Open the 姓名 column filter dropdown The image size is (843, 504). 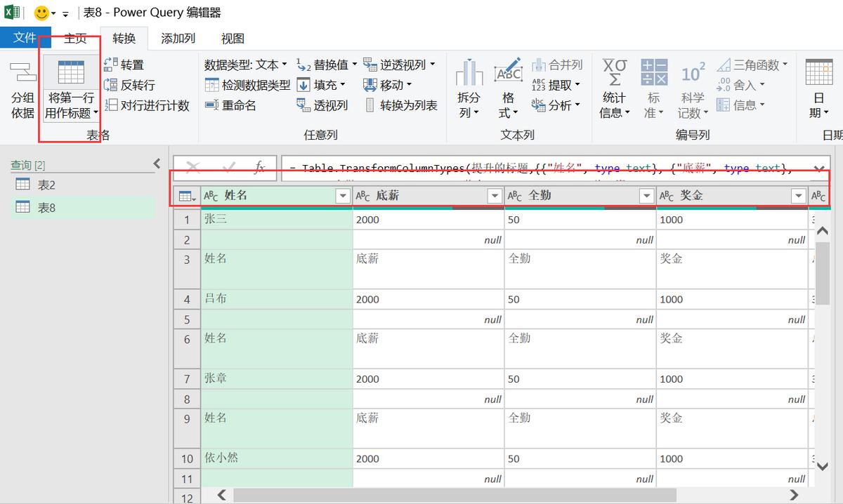pos(342,195)
